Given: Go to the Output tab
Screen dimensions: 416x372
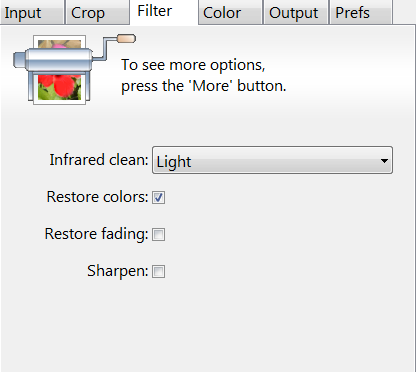Looking at the screenshot, I should pyautogui.click(x=296, y=13).
